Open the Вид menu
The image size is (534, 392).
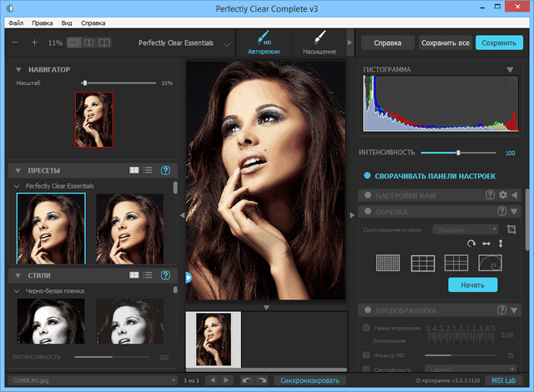(67, 23)
